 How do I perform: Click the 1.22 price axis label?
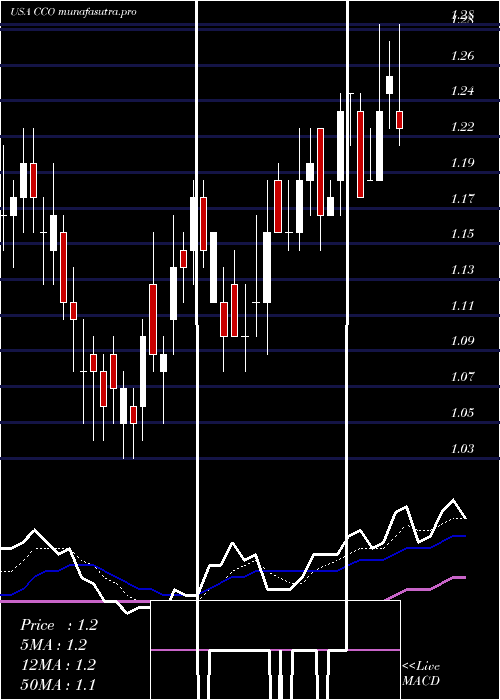[x=462, y=127]
